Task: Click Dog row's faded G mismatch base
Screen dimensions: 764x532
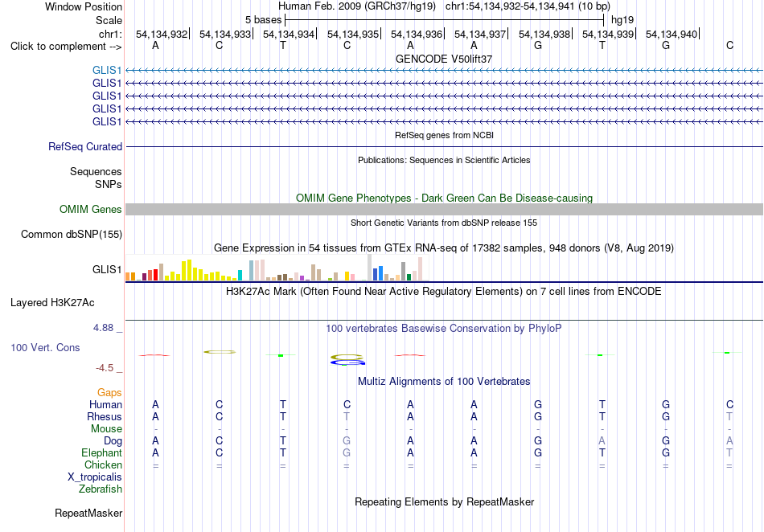Action: 347,440
